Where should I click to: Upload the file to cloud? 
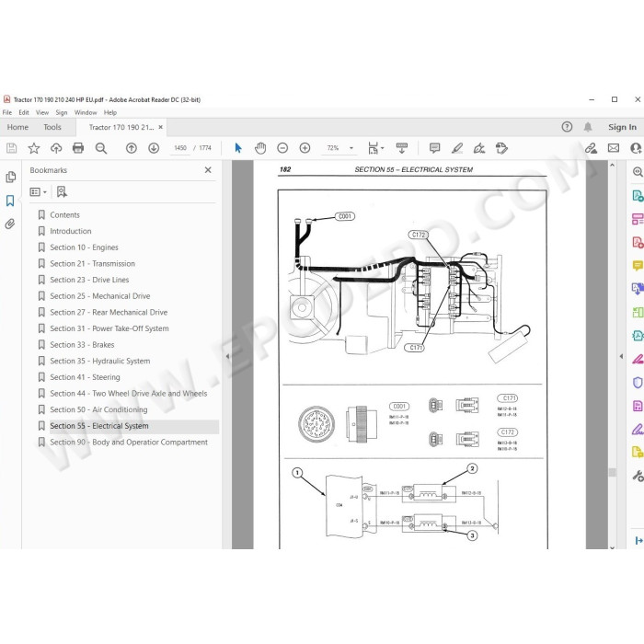tap(56, 148)
